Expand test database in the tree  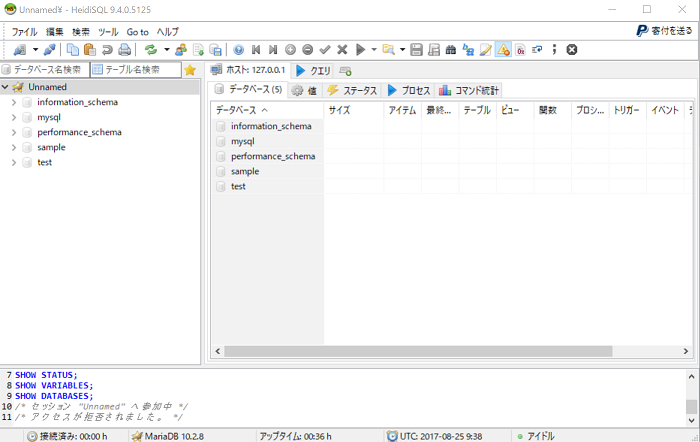pyautogui.click(x=14, y=163)
